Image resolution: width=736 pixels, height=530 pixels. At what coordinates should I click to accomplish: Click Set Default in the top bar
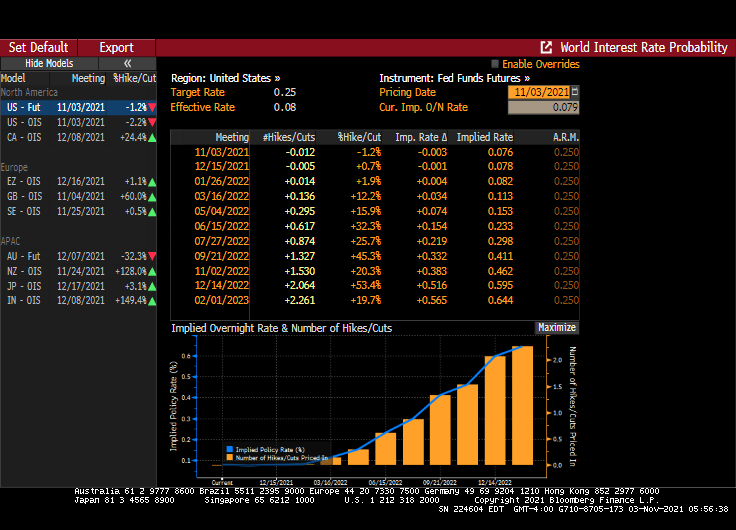(x=38, y=47)
